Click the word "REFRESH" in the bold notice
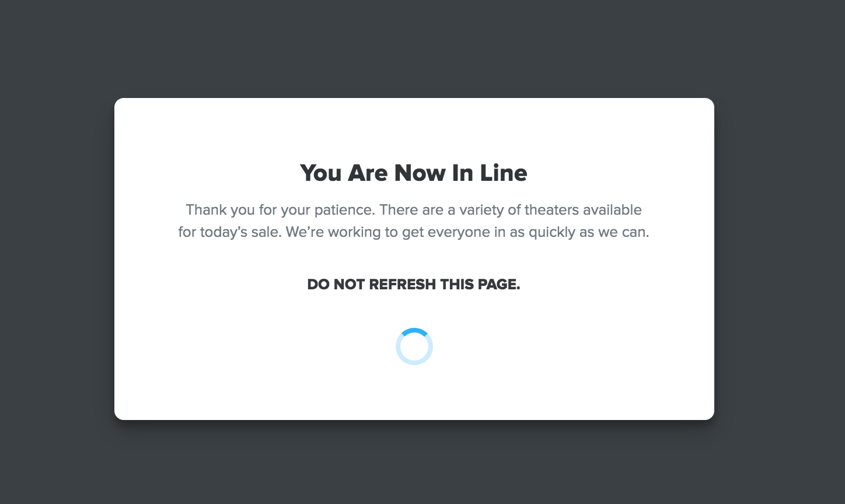The image size is (845, 504). click(x=402, y=285)
